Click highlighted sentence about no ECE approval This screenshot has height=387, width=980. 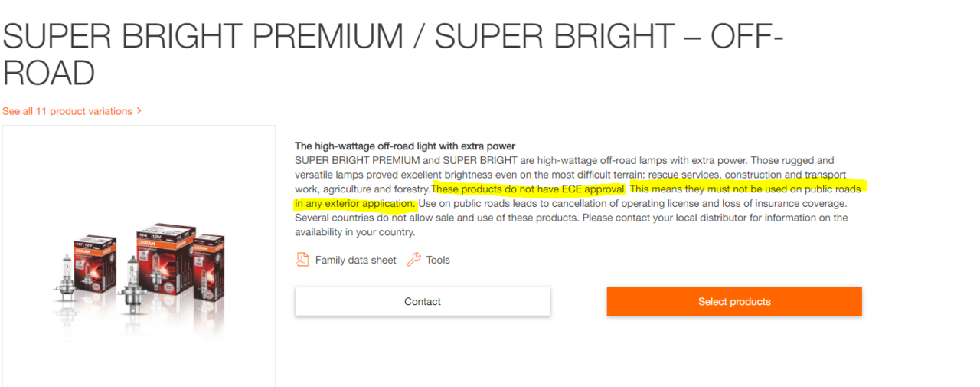(529, 189)
